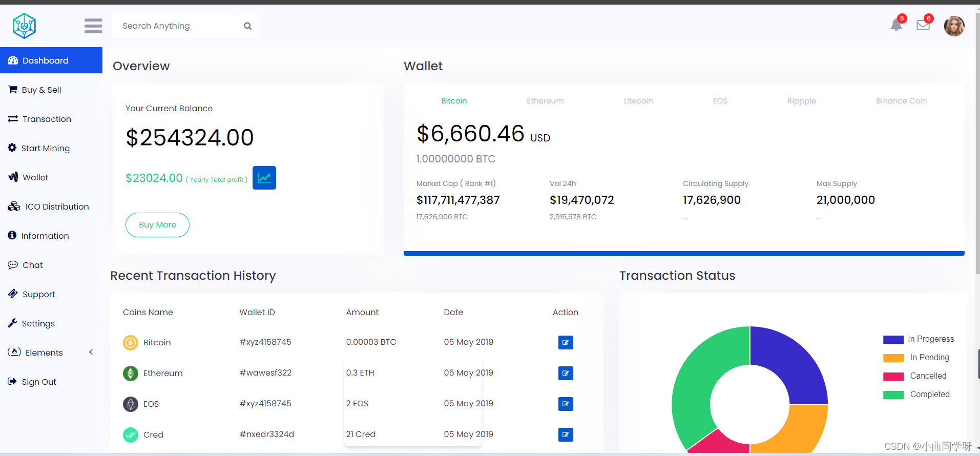Click the hexagon app logo
This screenshot has width=980, height=456.
pyautogui.click(x=24, y=26)
